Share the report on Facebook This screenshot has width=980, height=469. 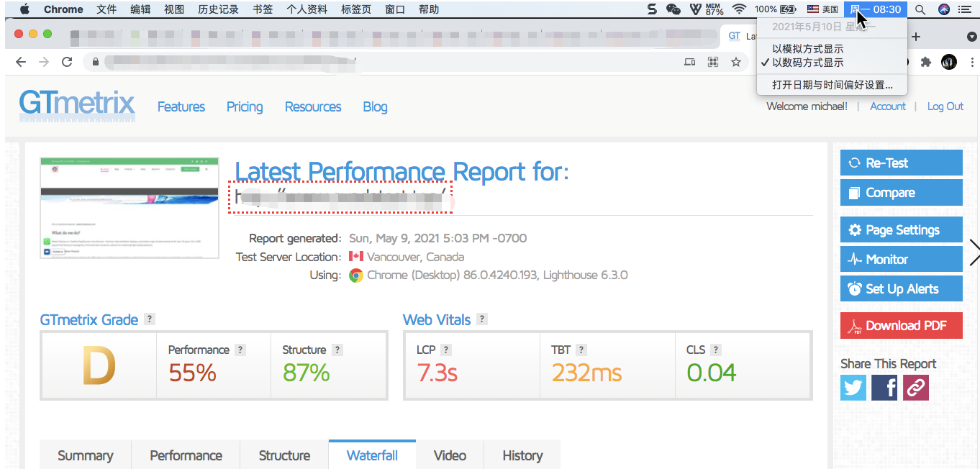coord(884,388)
